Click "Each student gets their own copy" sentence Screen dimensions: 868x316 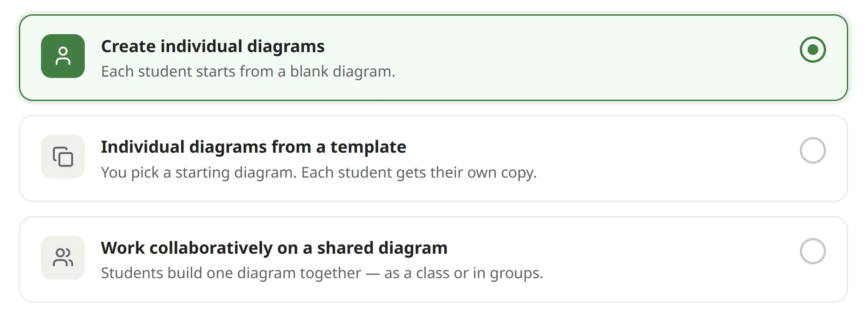click(419, 173)
